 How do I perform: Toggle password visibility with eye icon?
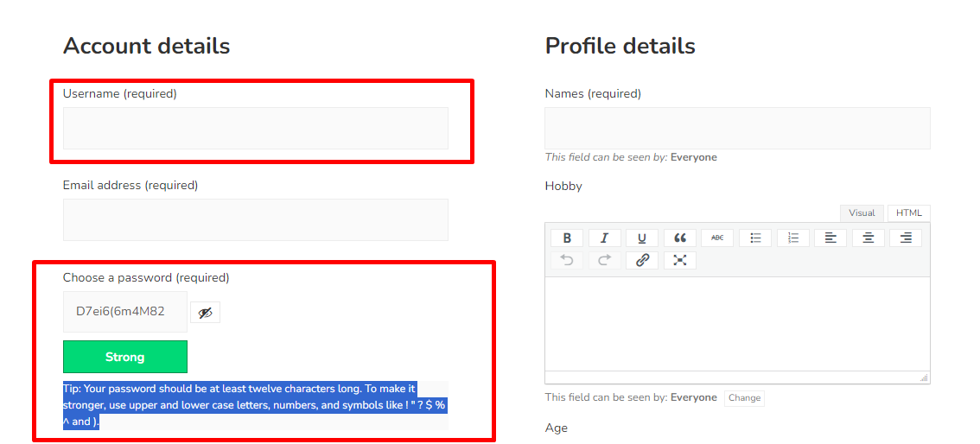(205, 313)
